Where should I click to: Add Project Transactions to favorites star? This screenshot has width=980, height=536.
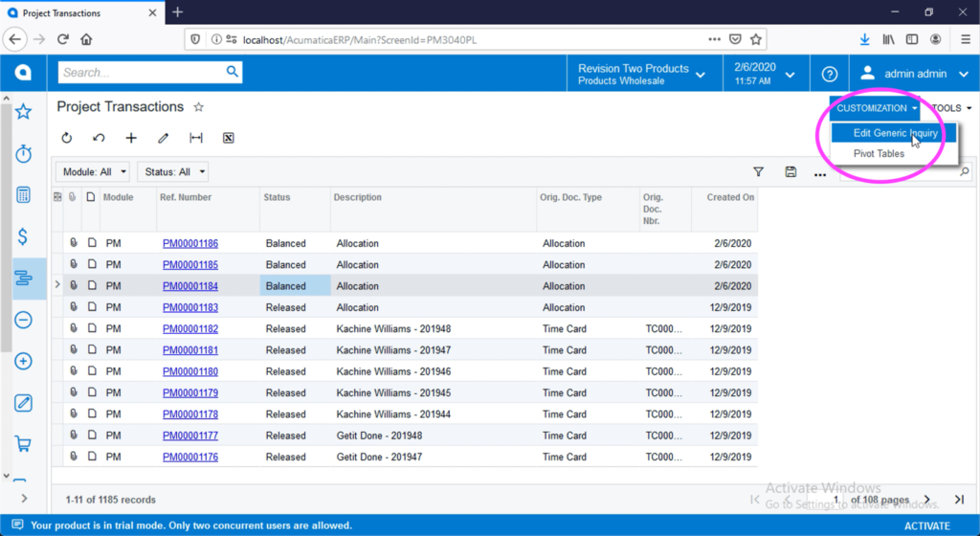(x=199, y=107)
